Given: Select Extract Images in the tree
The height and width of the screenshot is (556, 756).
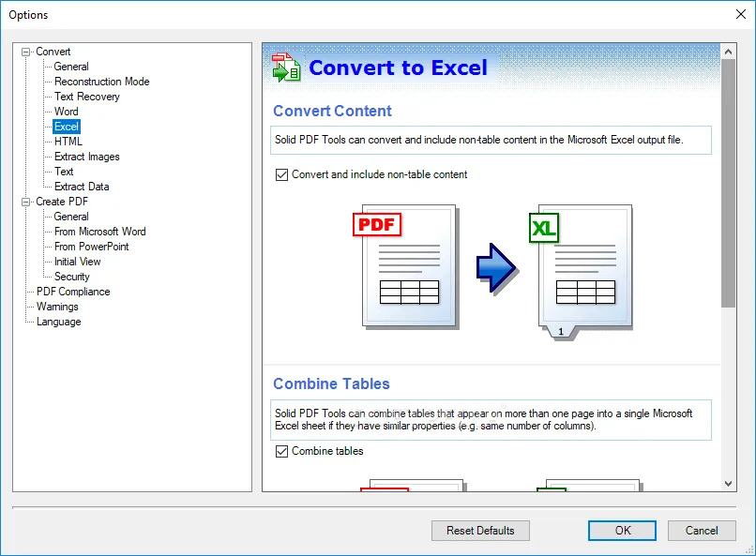Looking at the screenshot, I should coord(87,157).
